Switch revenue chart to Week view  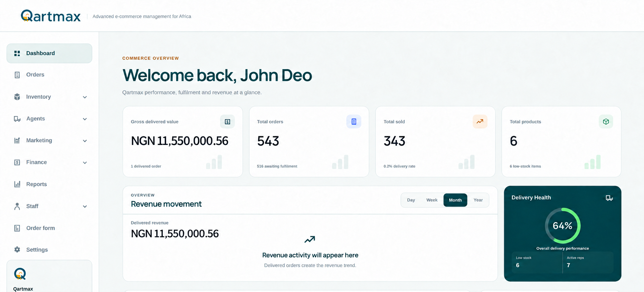point(432,200)
